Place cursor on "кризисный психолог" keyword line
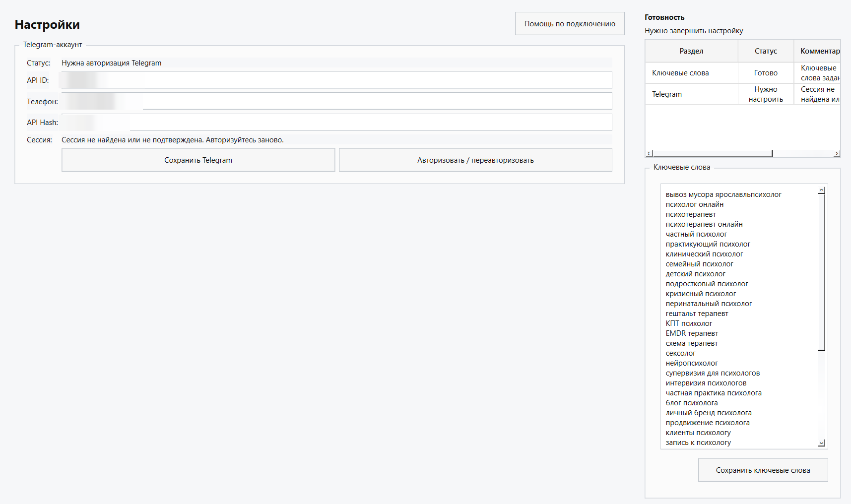This screenshot has height=504, width=851. (x=701, y=294)
